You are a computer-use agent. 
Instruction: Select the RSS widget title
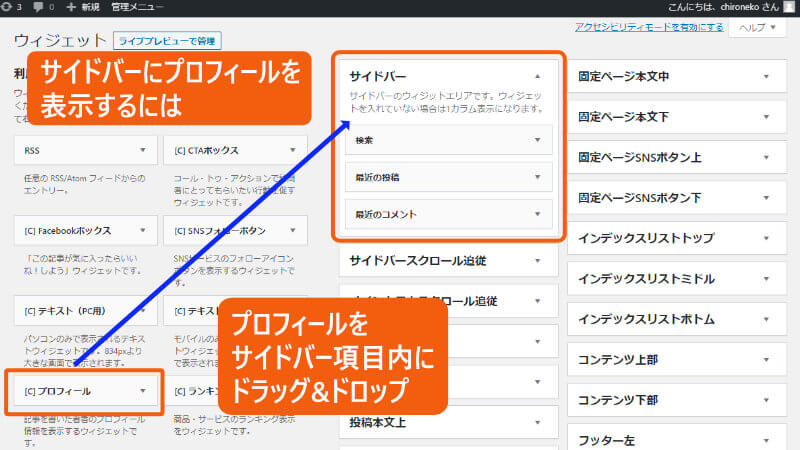pos(32,151)
